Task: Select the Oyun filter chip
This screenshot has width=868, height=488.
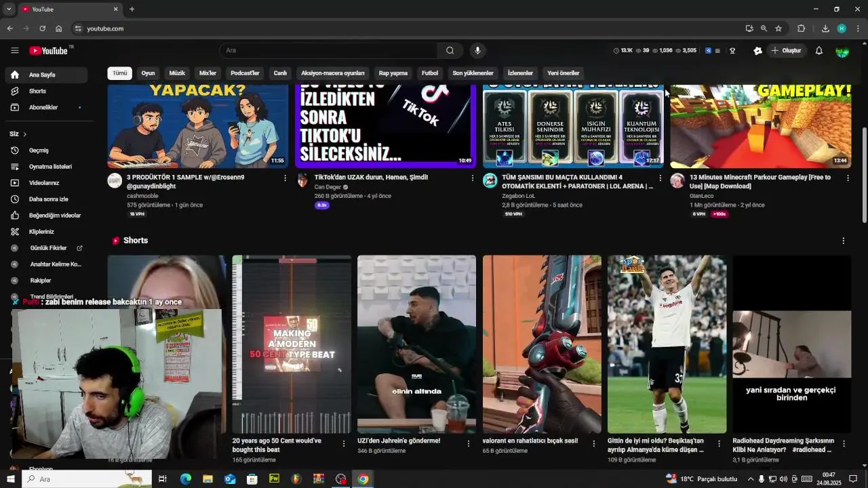Action: [148, 73]
